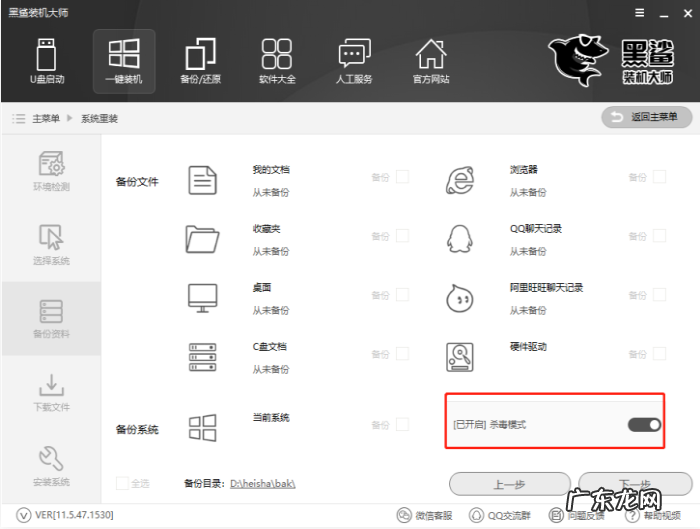Screen dimensions: 700x529
Task: Click the QQ聊天记录 penguin icon
Action: point(460,239)
